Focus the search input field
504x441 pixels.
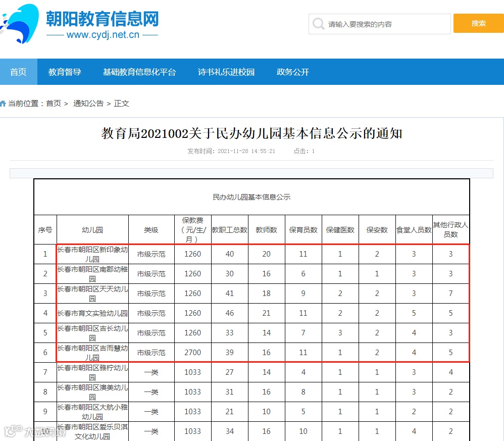pos(380,24)
